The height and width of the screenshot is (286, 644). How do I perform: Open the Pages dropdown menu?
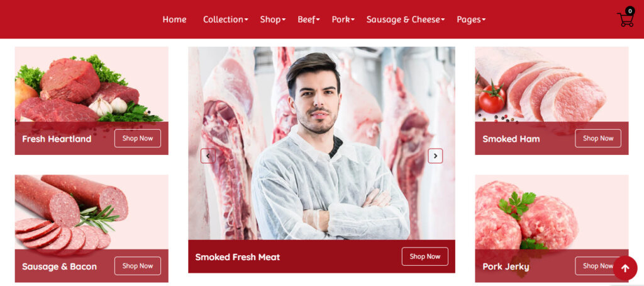click(471, 20)
